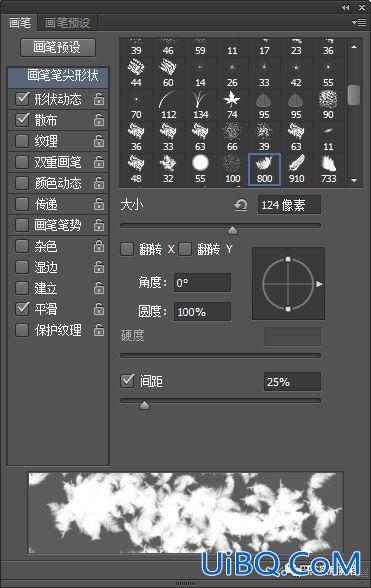The width and height of the screenshot is (371, 588).
Task: Click the brush list scroll down arrow
Action: [354, 180]
